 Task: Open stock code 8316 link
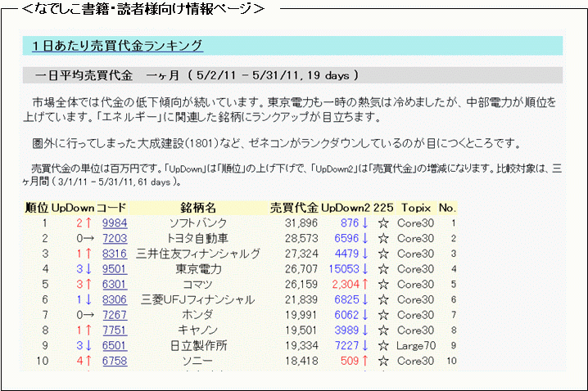[115, 254]
